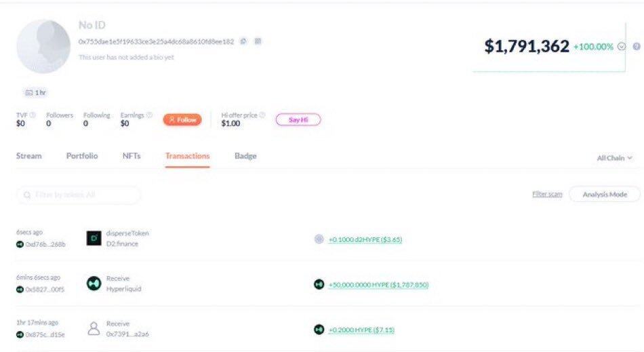This screenshot has width=644, height=352.
Task: Copy the wallet address icon
Action: pyautogui.click(x=244, y=41)
